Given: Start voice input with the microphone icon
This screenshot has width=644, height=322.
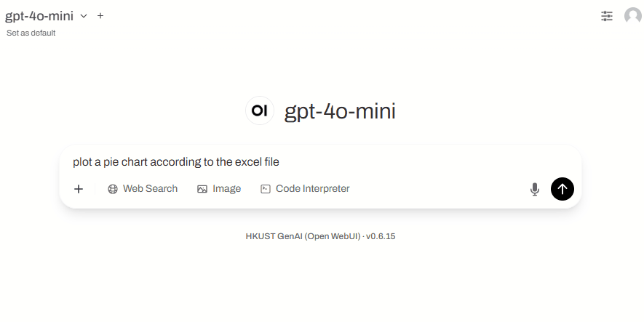Looking at the screenshot, I should [x=534, y=189].
